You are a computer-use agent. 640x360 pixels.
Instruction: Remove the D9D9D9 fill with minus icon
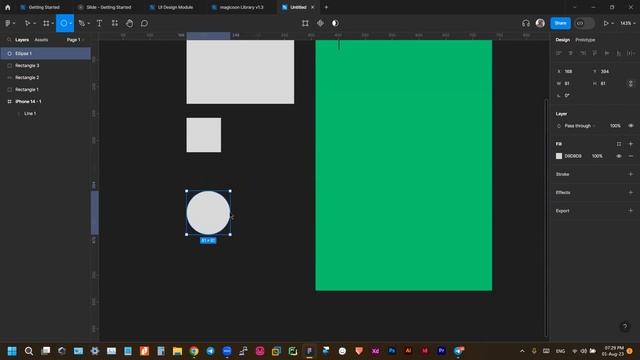click(x=631, y=156)
